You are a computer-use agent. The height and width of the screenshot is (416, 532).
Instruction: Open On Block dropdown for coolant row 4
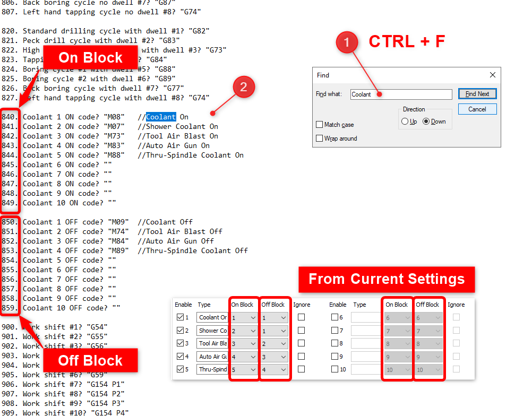pos(244,357)
